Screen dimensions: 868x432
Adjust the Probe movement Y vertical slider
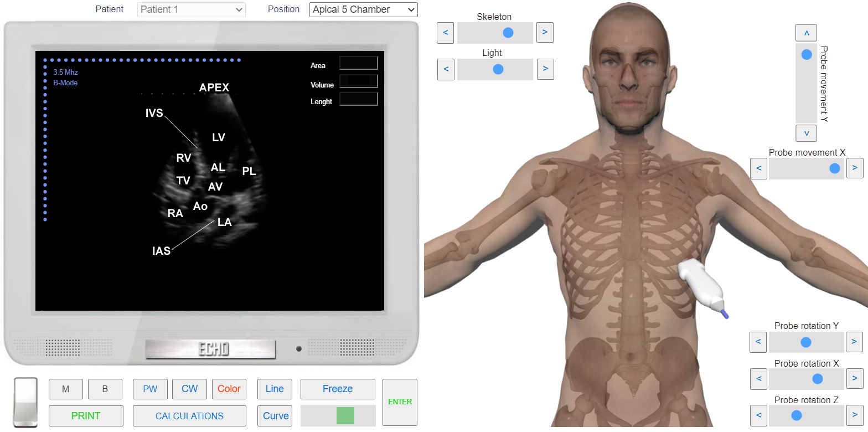[806, 83]
